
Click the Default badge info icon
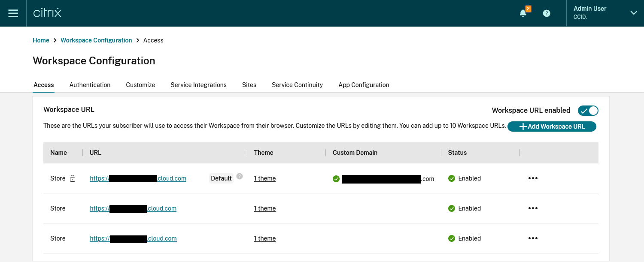[240, 176]
